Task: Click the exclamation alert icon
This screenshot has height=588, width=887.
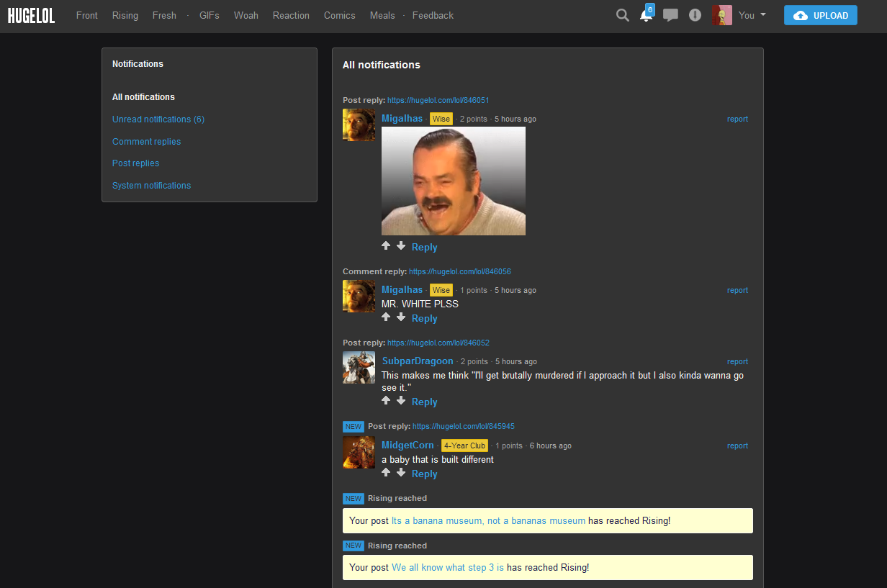Action: point(695,15)
